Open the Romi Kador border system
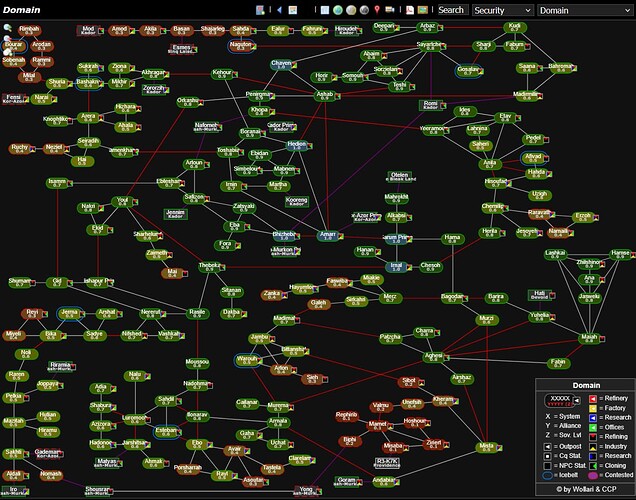 tap(430, 105)
